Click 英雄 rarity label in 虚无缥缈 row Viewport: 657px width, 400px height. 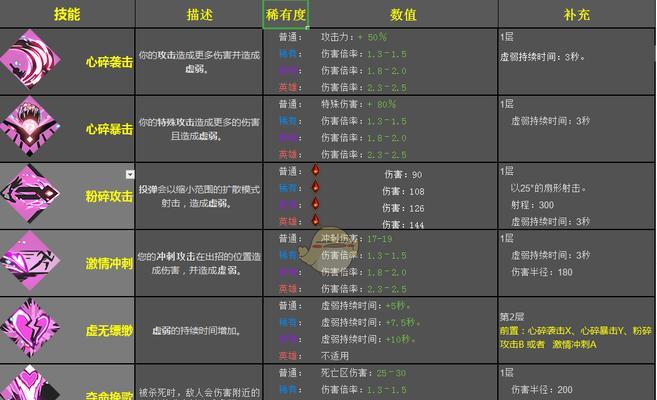pyautogui.click(x=290, y=356)
